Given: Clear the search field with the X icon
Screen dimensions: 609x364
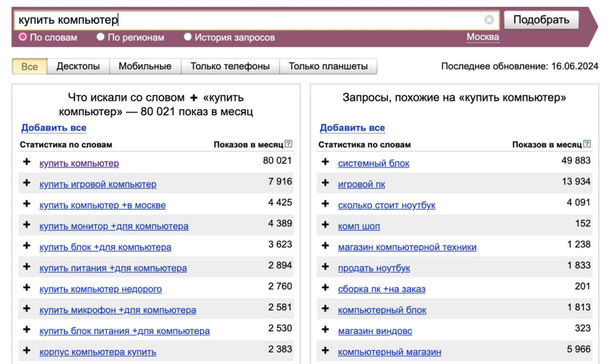Looking at the screenshot, I should tap(489, 20).
